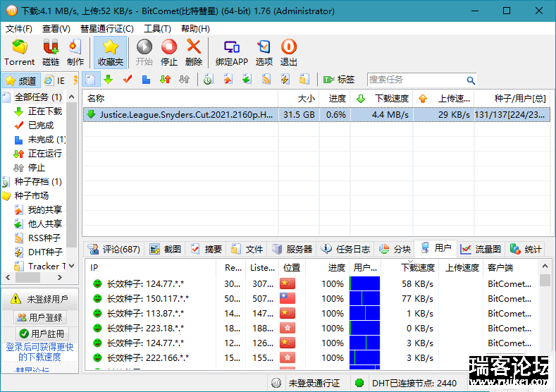This screenshot has height=392, width=556.
Task: Select 未完成 (1) in sidebar
Action: pos(47,140)
